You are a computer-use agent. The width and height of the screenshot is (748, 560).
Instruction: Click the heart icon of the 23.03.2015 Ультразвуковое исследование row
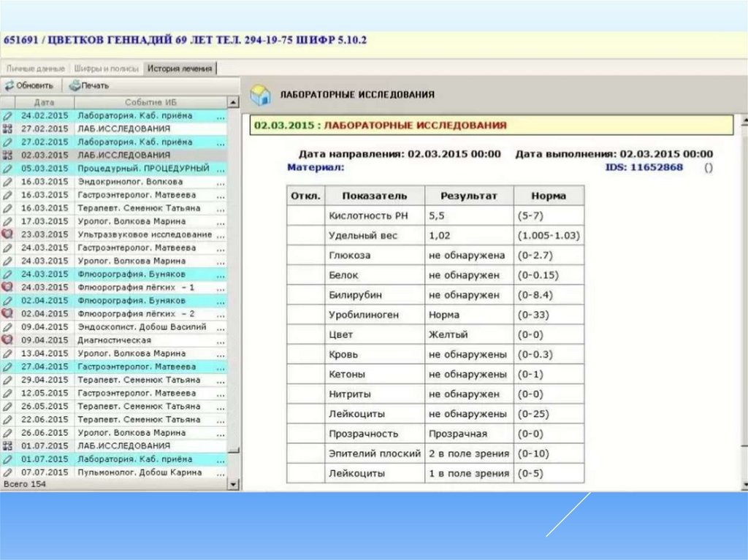(7, 234)
